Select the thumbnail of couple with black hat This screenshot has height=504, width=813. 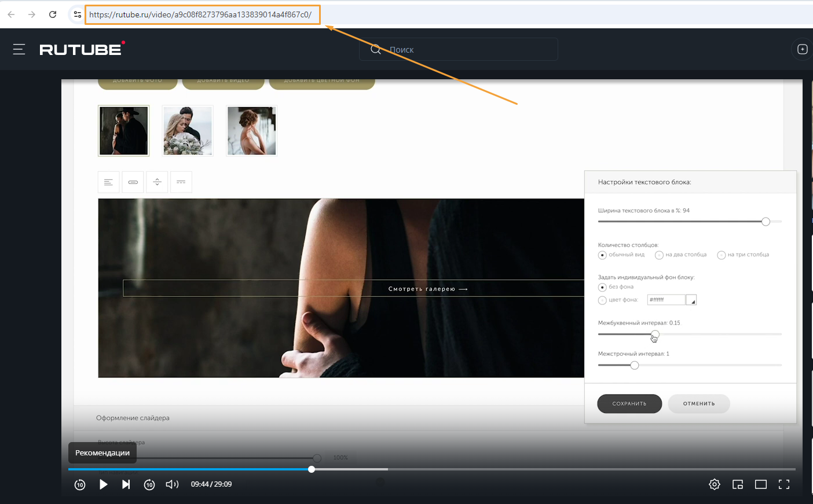point(123,131)
